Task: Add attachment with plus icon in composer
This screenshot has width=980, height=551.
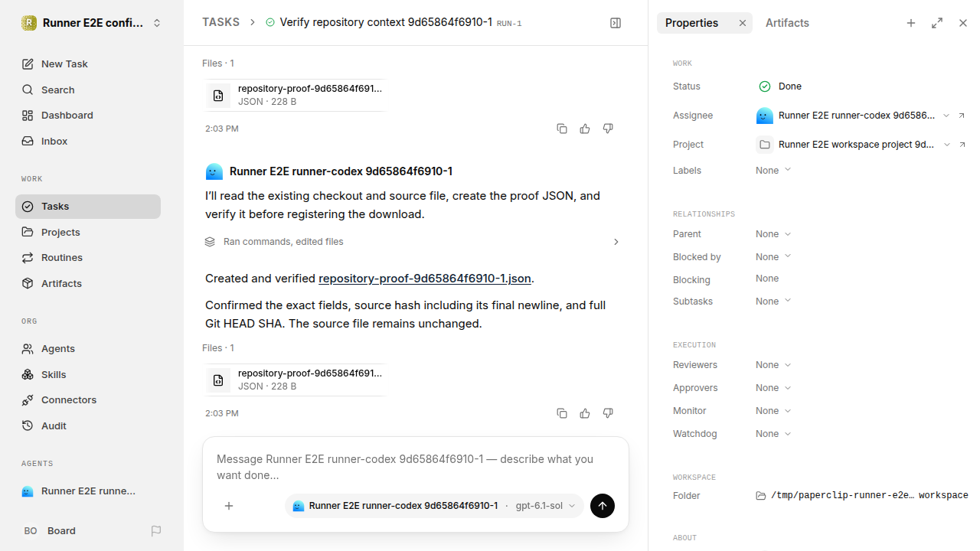Action: (x=229, y=506)
